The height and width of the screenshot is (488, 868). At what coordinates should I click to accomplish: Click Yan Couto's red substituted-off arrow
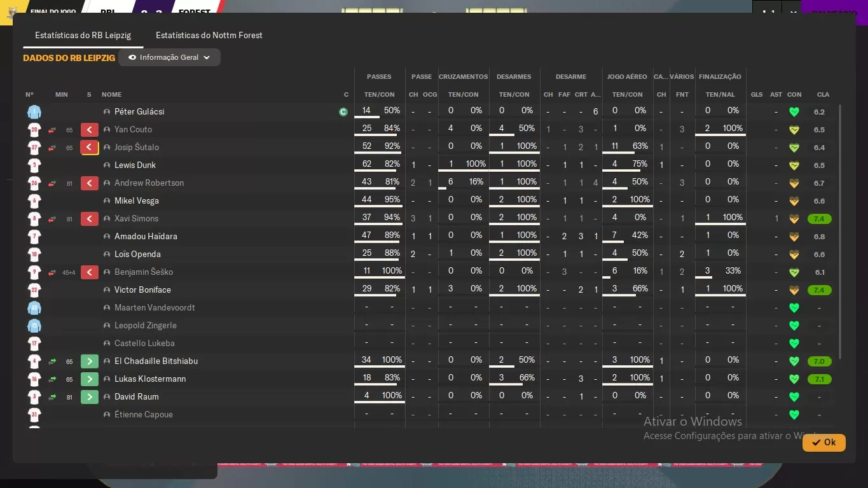click(90, 130)
